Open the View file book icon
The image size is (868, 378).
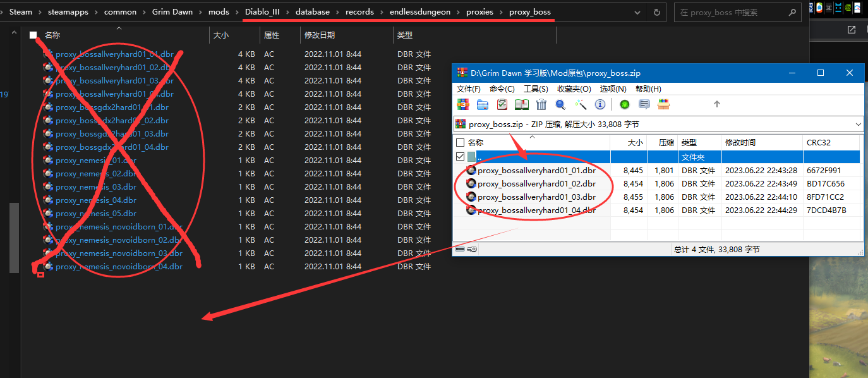point(522,104)
